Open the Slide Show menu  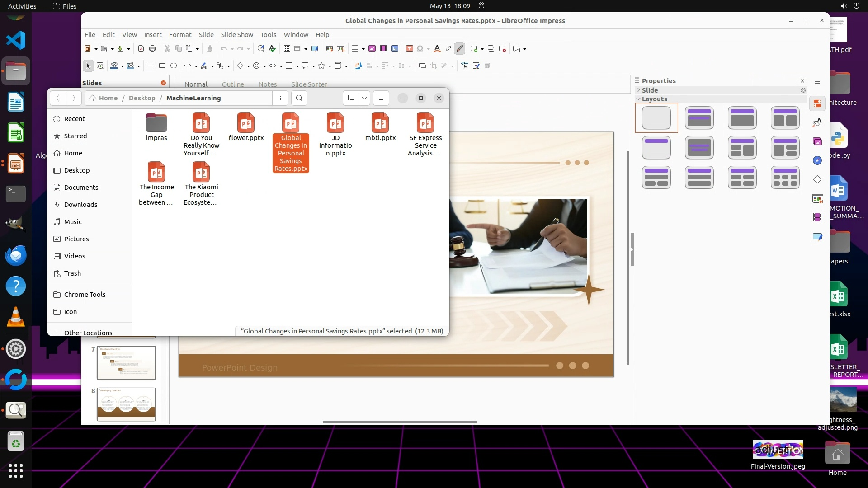click(237, 35)
